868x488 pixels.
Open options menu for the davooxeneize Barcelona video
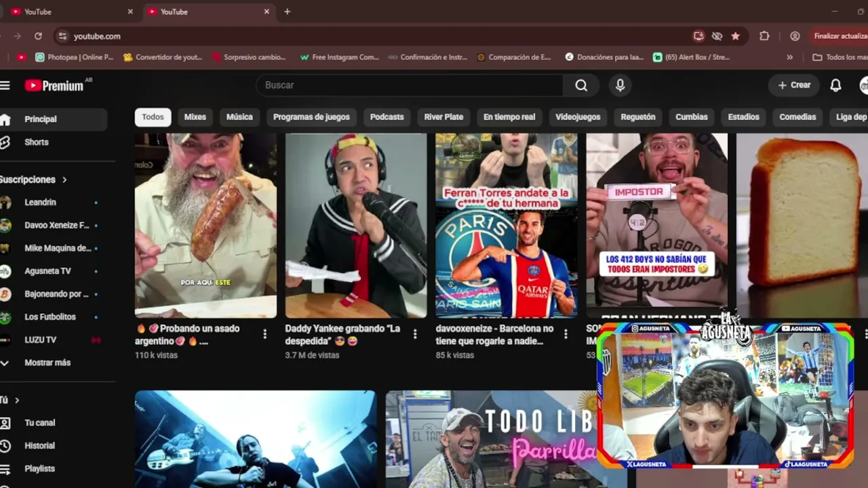[x=566, y=333]
